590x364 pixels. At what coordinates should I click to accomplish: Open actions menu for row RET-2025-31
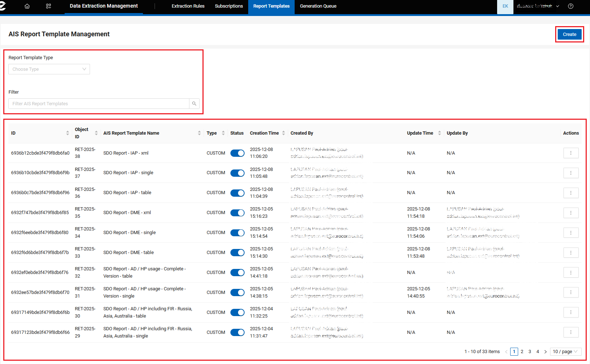pyautogui.click(x=571, y=293)
